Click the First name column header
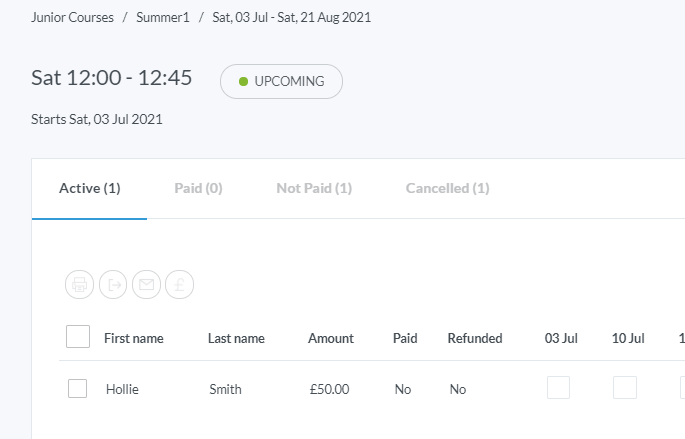Screen dimensions: 685x439 click(133, 338)
